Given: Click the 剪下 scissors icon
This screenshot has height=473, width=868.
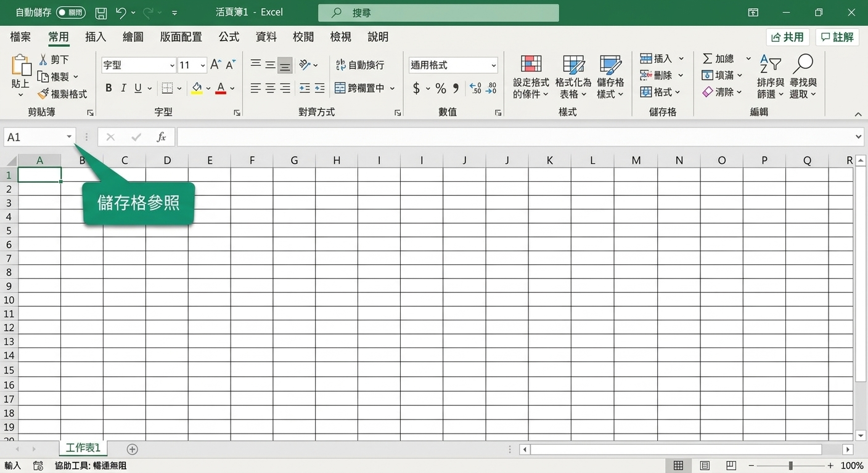Looking at the screenshot, I should 43,59.
